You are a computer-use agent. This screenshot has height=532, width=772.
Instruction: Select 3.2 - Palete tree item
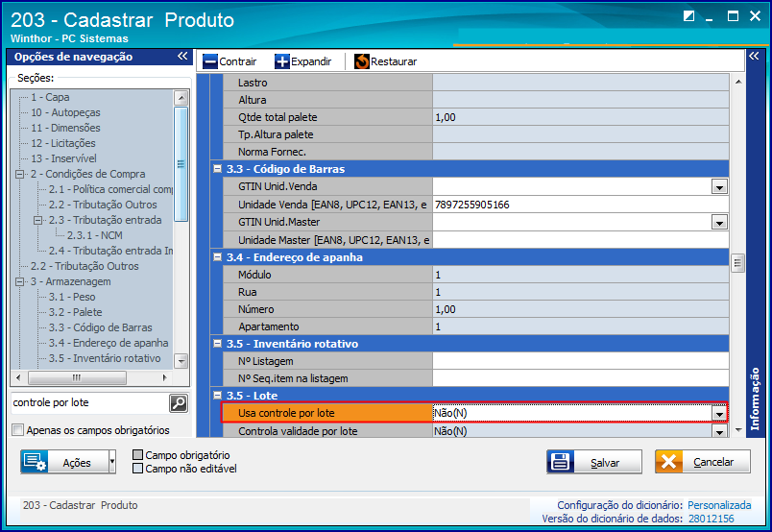coord(75,312)
